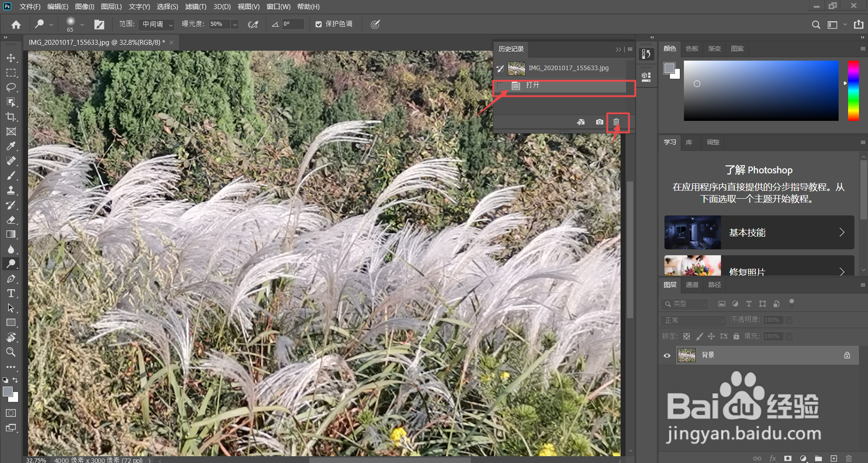The image size is (868, 463).
Task: Open the 图像(I) menu
Action: (x=85, y=7)
